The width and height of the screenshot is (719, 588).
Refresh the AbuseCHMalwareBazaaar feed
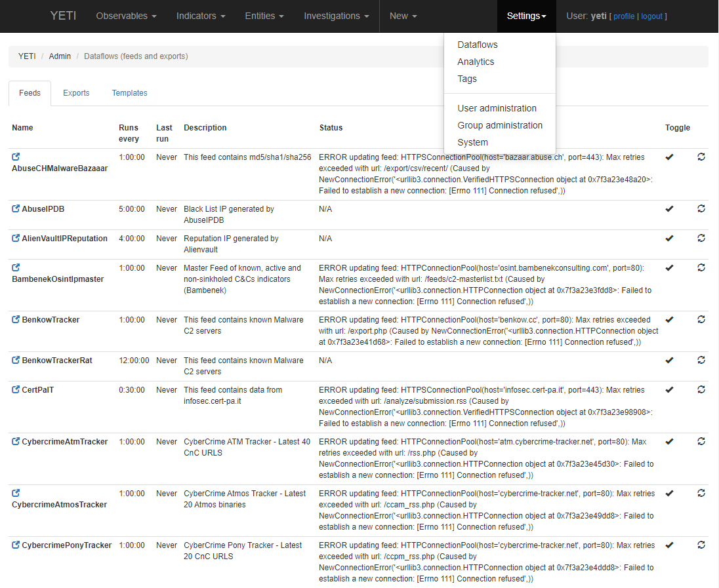coord(701,157)
